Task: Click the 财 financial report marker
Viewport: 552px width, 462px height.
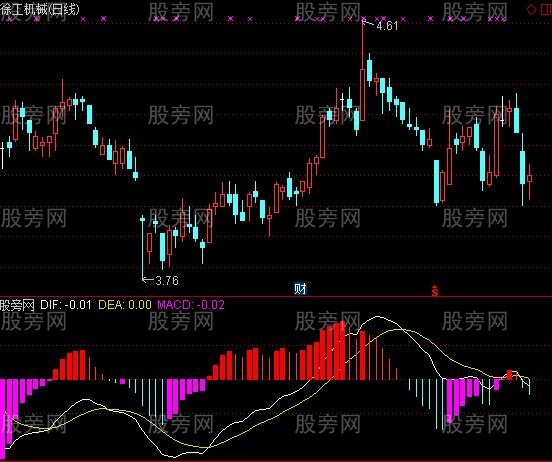Action: 300,289
